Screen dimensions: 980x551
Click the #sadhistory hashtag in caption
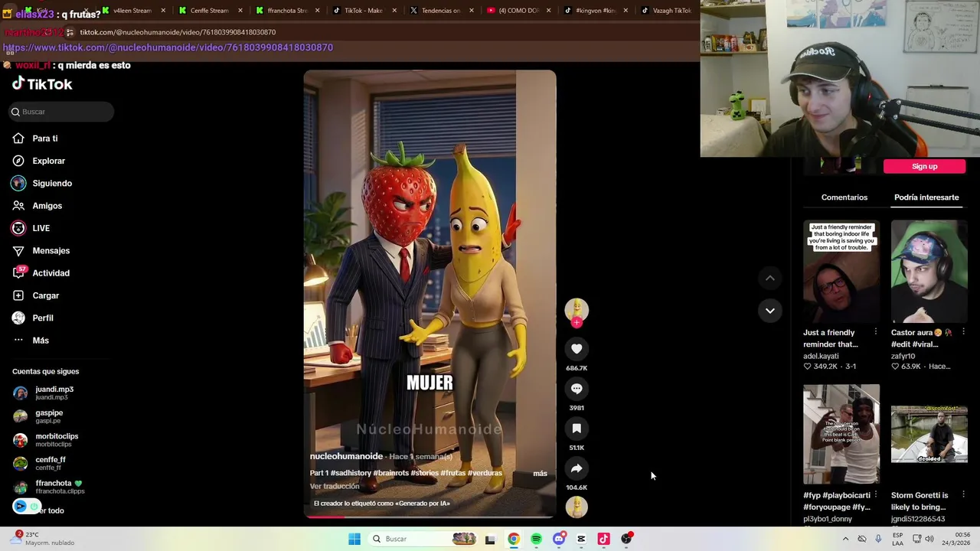351,473
